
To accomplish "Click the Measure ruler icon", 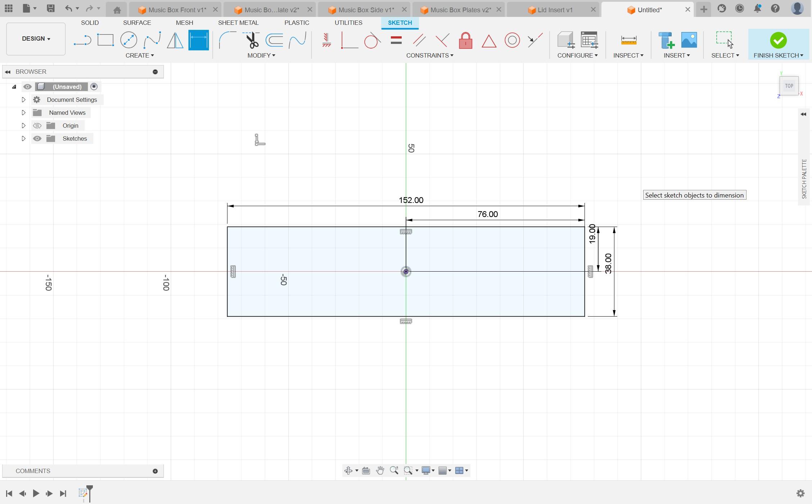I will 628,40.
